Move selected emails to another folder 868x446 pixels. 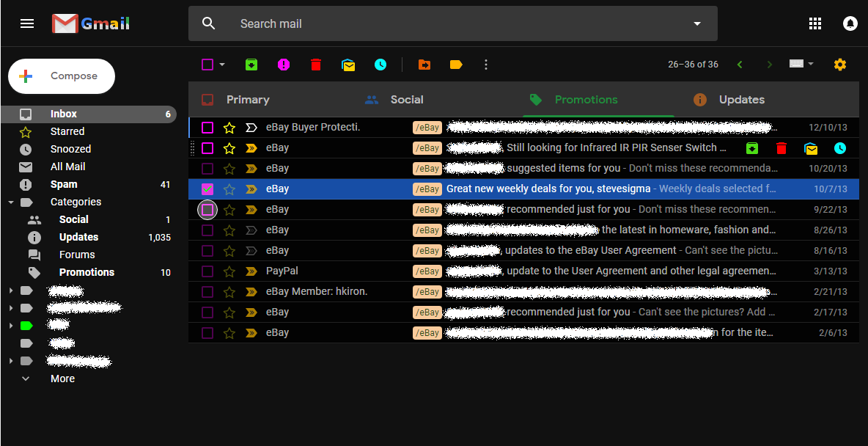[424, 65]
